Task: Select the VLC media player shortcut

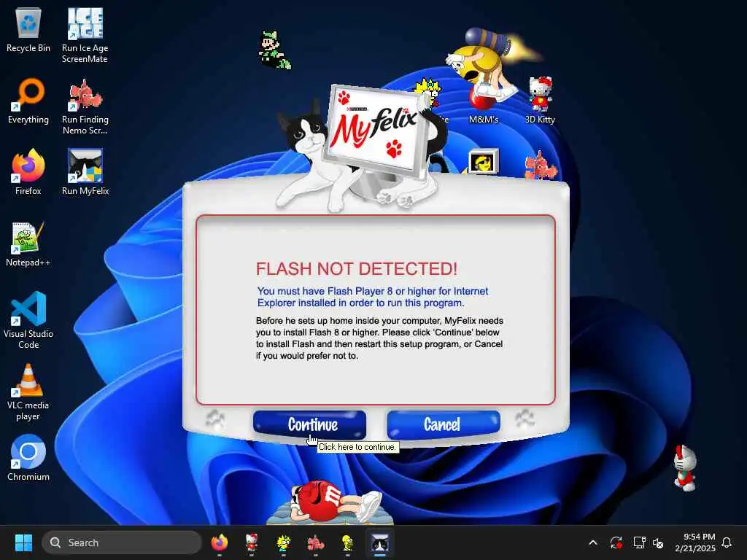Action: pyautogui.click(x=28, y=392)
